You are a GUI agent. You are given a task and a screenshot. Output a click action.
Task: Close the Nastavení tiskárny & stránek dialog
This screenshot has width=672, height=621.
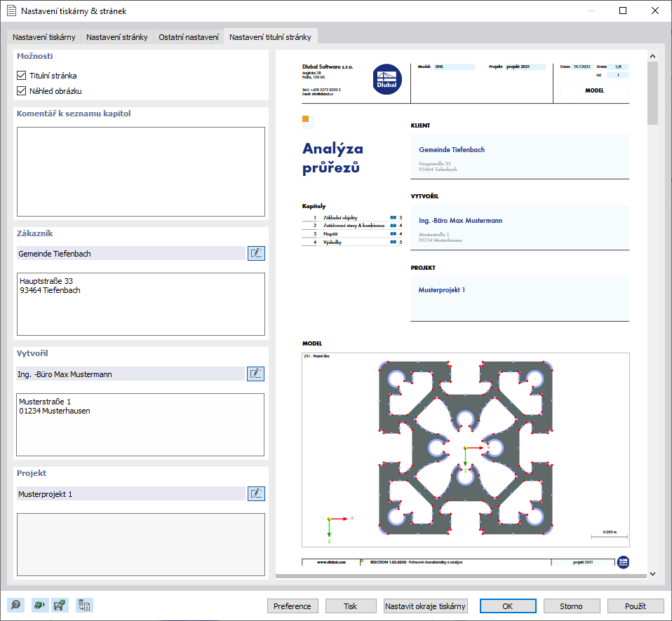pos(655,11)
